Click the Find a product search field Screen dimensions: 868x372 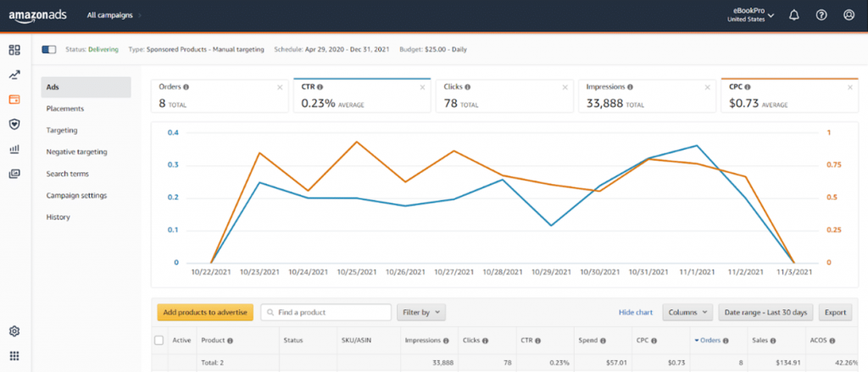pos(326,312)
